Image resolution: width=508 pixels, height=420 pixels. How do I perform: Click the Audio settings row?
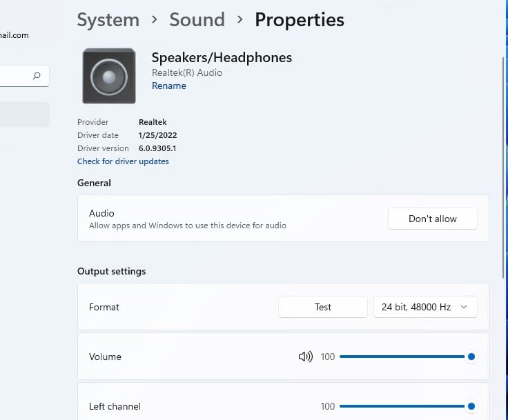coord(228,219)
